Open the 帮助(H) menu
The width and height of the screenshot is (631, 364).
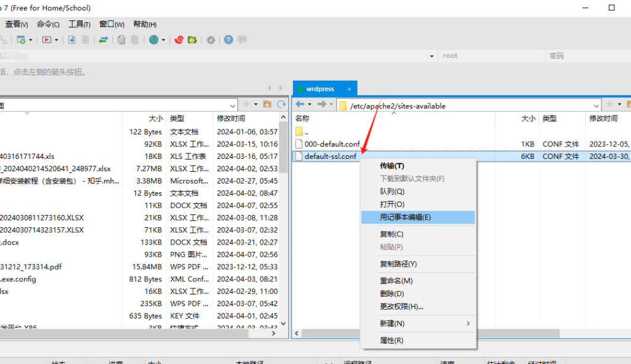point(145,24)
